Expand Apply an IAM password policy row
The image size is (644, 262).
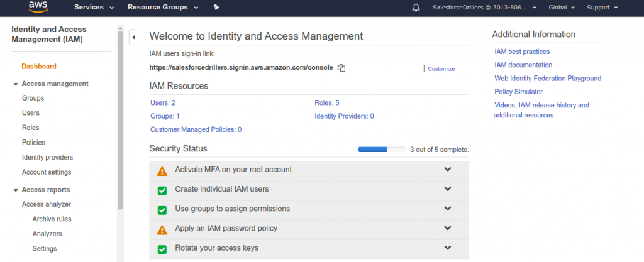click(x=448, y=228)
